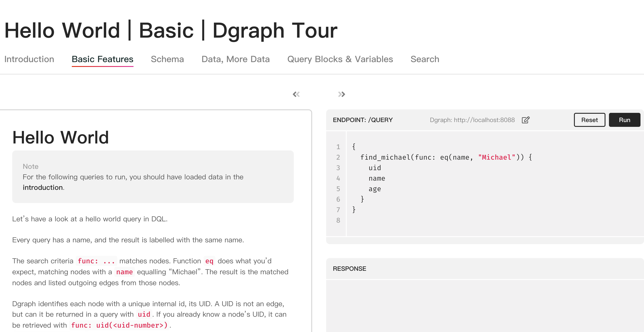The width and height of the screenshot is (644, 332).
Task: Open the introduction link in the Note
Action: [x=42, y=187]
